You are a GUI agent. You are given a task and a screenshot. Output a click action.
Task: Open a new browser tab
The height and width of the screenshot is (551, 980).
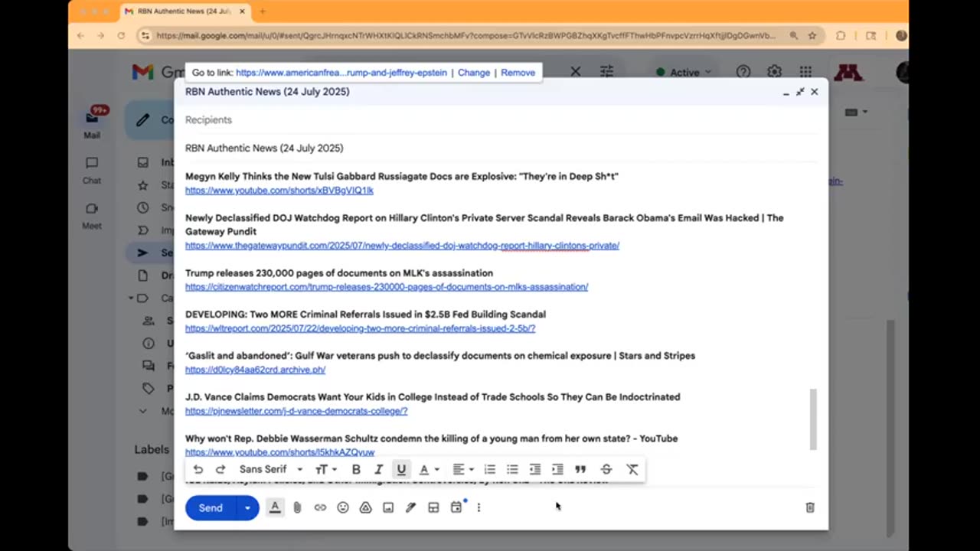pyautogui.click(x=263, y=11)
